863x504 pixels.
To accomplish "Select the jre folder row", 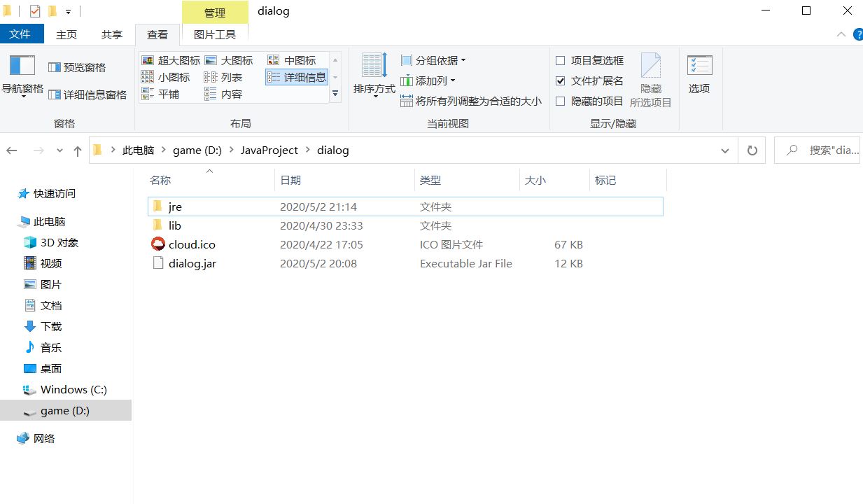I will pyautogui.click(x=405, y=206).
